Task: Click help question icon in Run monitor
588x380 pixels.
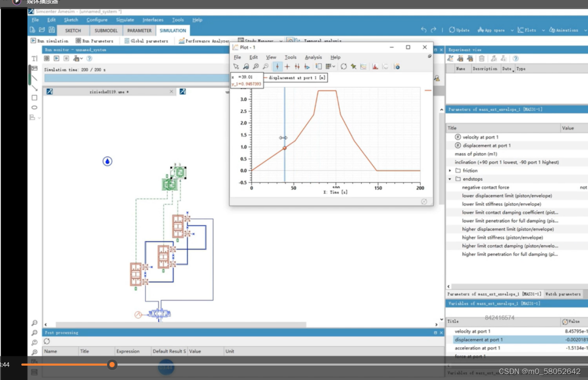Action: click(x=89, y=59)
